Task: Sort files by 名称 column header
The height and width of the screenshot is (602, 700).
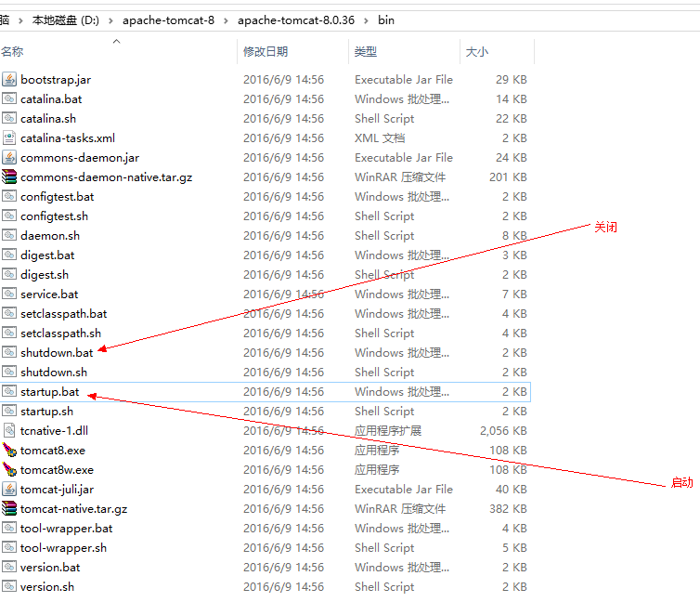Action: pyautogui.click(x=12, y=52)
